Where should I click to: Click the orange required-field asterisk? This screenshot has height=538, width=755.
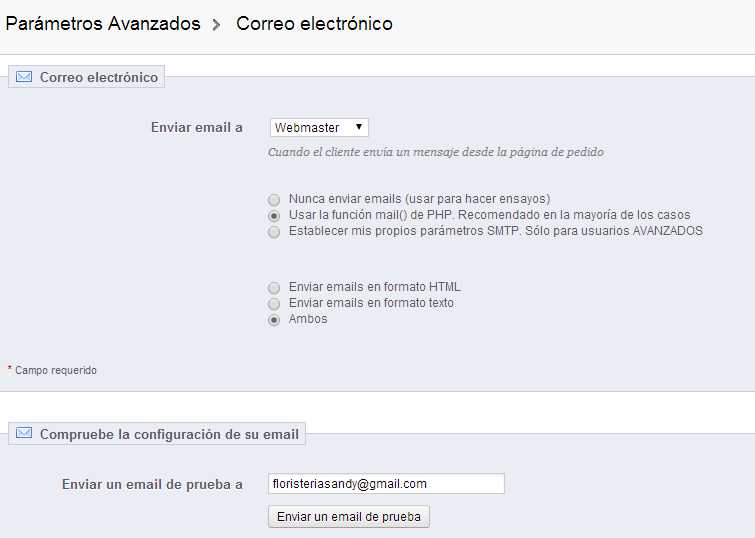coord(10,369)
